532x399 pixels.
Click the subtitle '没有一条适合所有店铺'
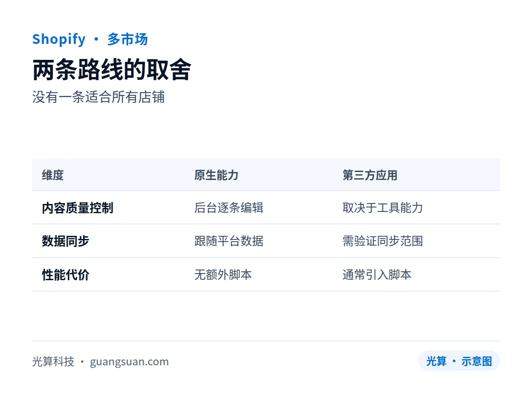(98, 97)
